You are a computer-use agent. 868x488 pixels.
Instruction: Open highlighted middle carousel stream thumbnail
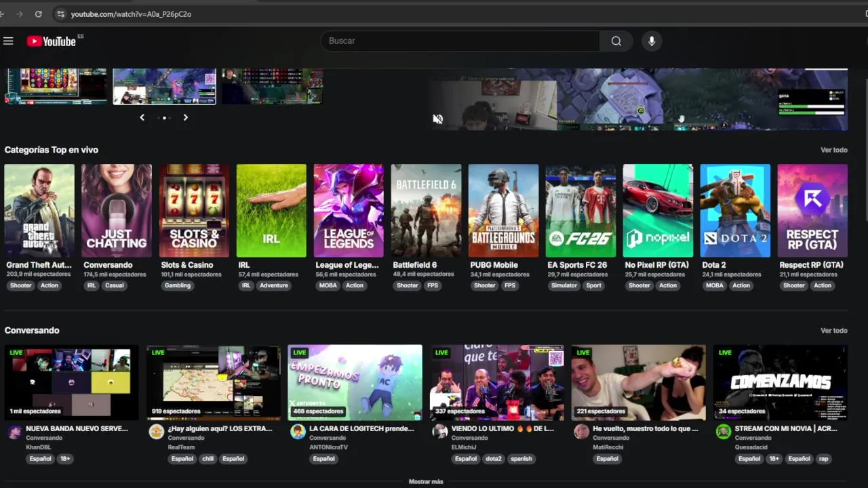[164, 86]
